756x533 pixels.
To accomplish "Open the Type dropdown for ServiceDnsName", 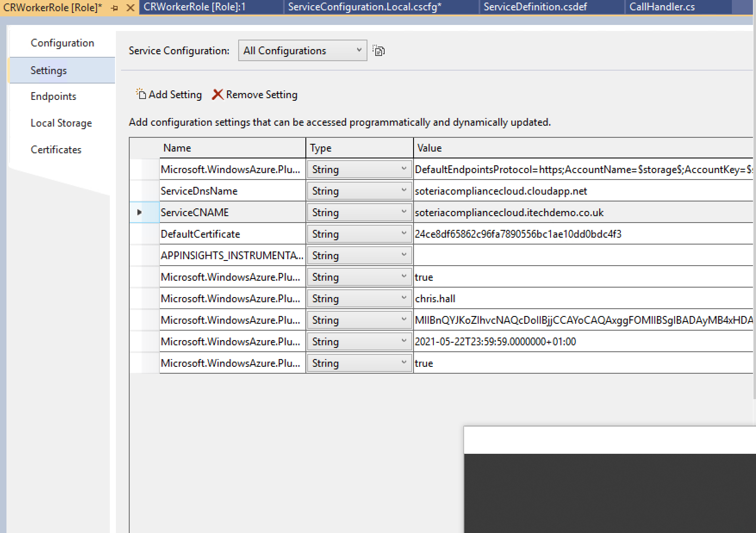I will click(404, 190).
